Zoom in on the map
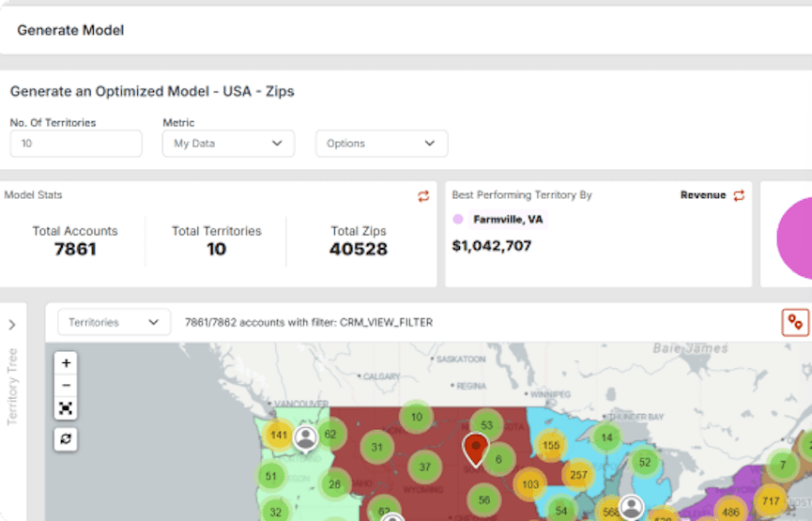 click(x=66, y=363)
